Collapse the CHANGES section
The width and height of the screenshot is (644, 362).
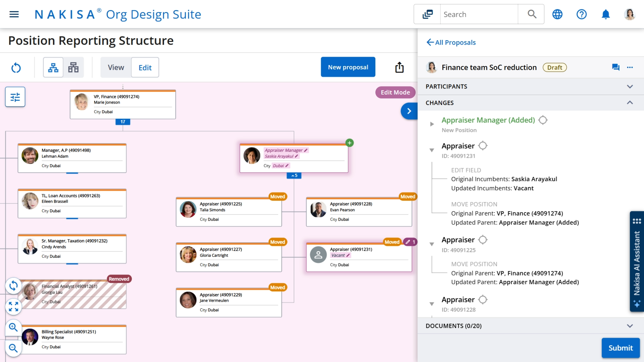[630, 103]
